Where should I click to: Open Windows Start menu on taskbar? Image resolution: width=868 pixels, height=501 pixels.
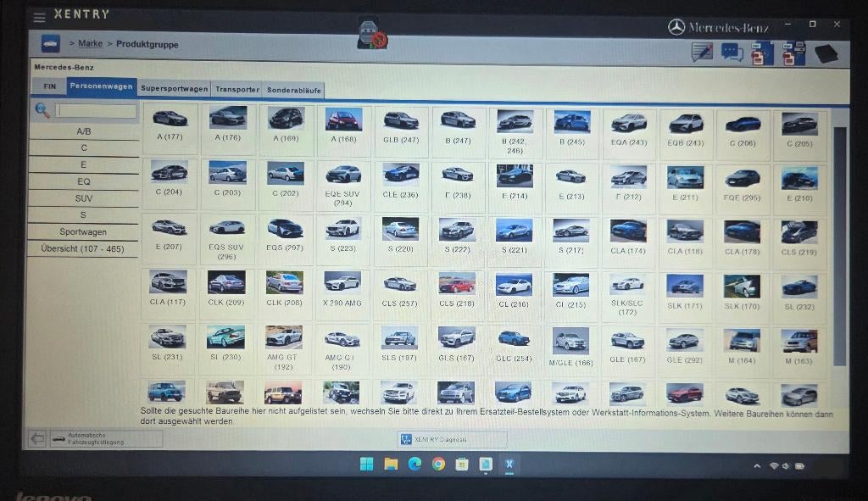[x=366, y=464]
